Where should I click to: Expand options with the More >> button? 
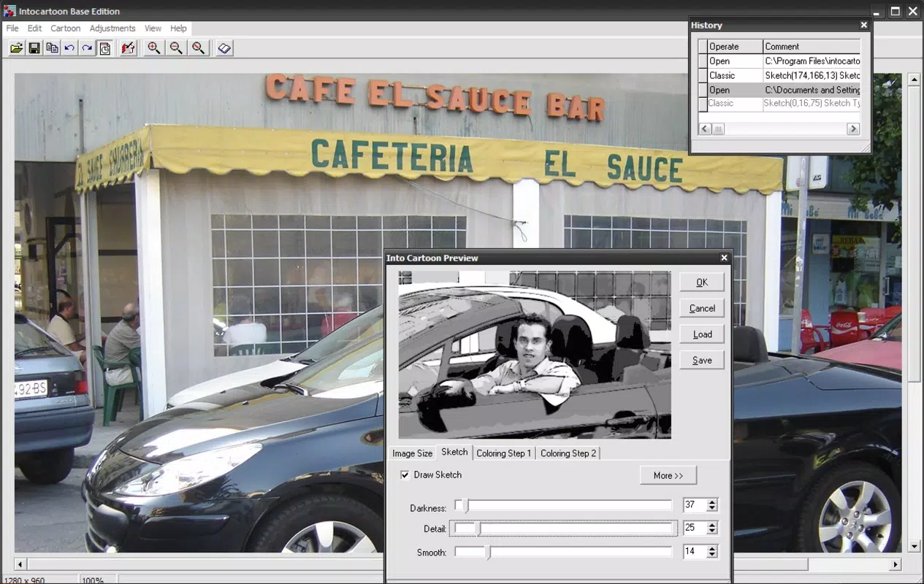668,475
